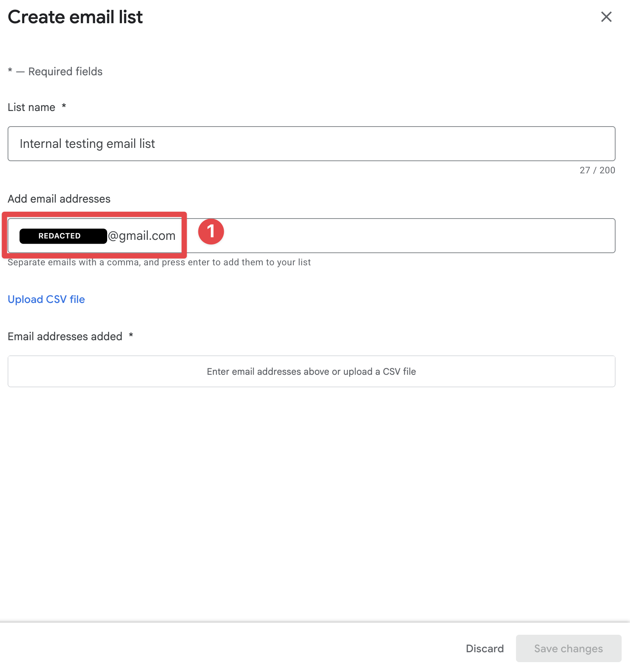Click the List name label
This screenshot has height=672, width=630.
tap(32, 107)
